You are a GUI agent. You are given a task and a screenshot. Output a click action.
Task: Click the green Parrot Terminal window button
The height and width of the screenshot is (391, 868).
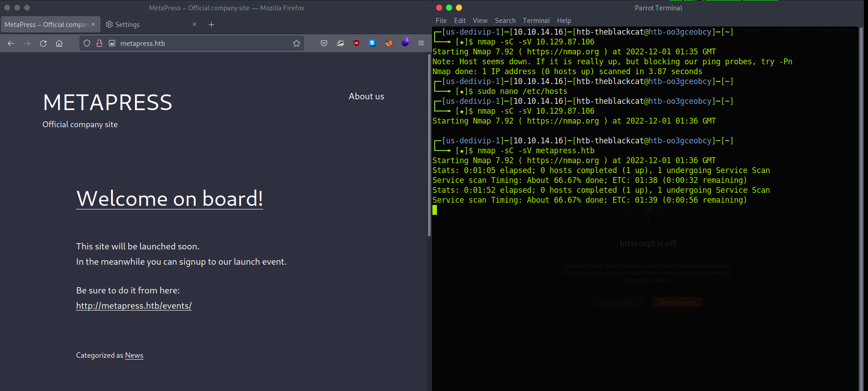point(449,8)
